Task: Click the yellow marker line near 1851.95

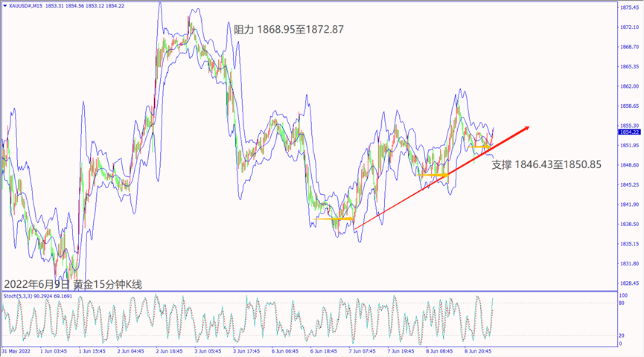Action: [x=479, y=146]
